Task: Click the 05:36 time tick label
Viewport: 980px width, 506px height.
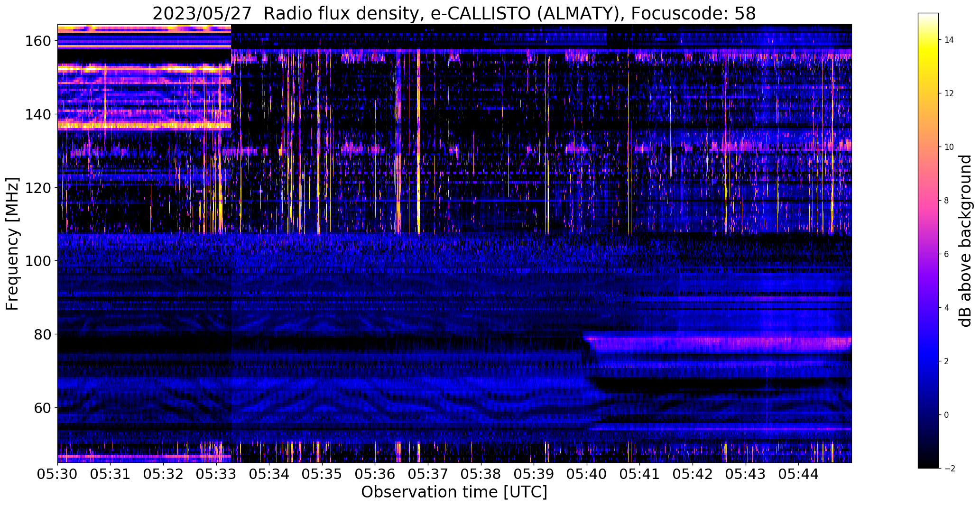Action: click(375, 473)
